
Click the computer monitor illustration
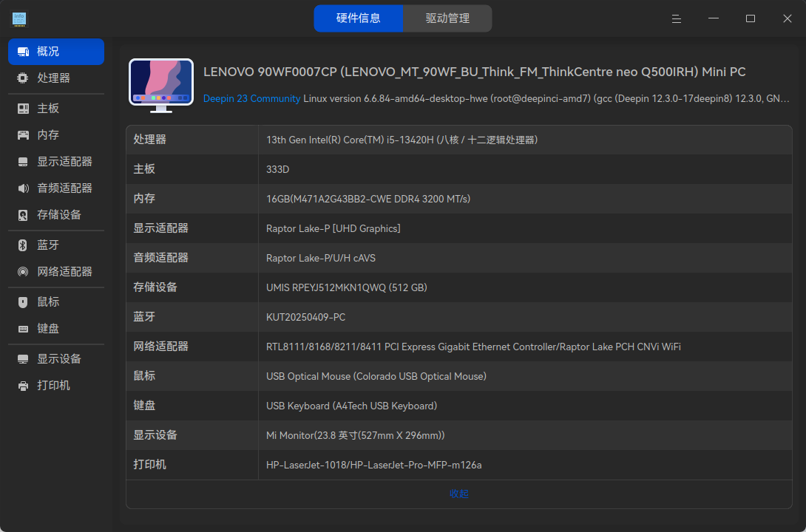(161, 85)
